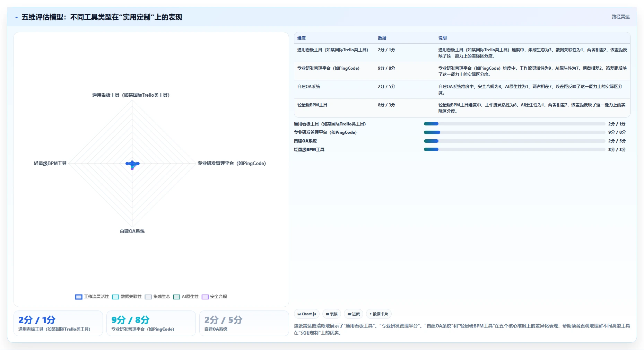Viewport: 644px width, 350px height.
Task: Click the 说明 column header
Action: click(x=443, y=38)
